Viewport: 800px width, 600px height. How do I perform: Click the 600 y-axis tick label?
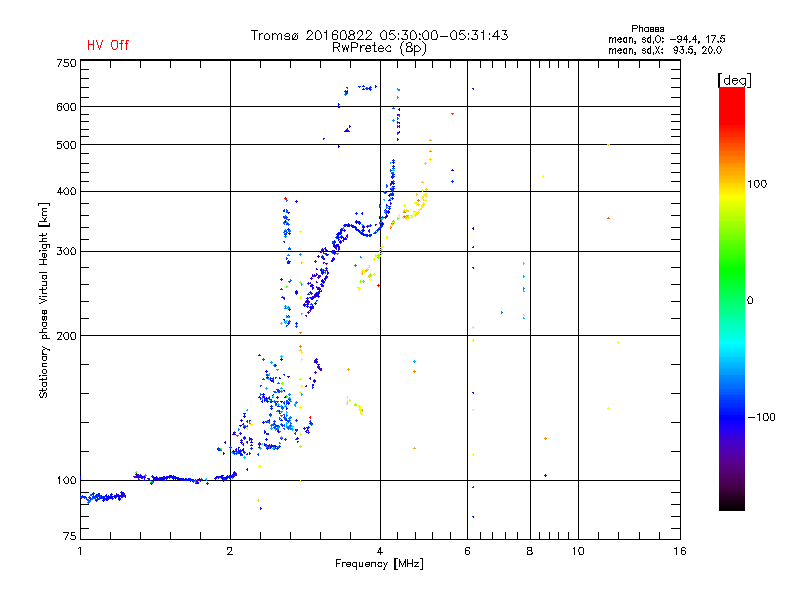point(66,107)
